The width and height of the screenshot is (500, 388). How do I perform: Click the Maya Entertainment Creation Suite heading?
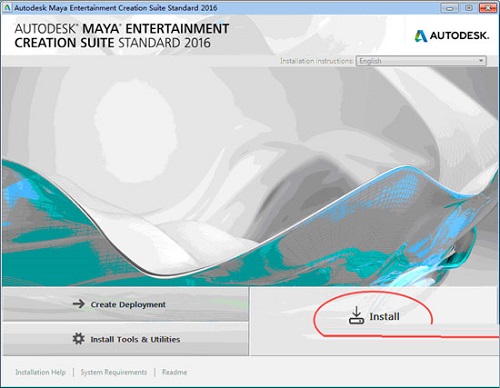click(x=122, y=36)
